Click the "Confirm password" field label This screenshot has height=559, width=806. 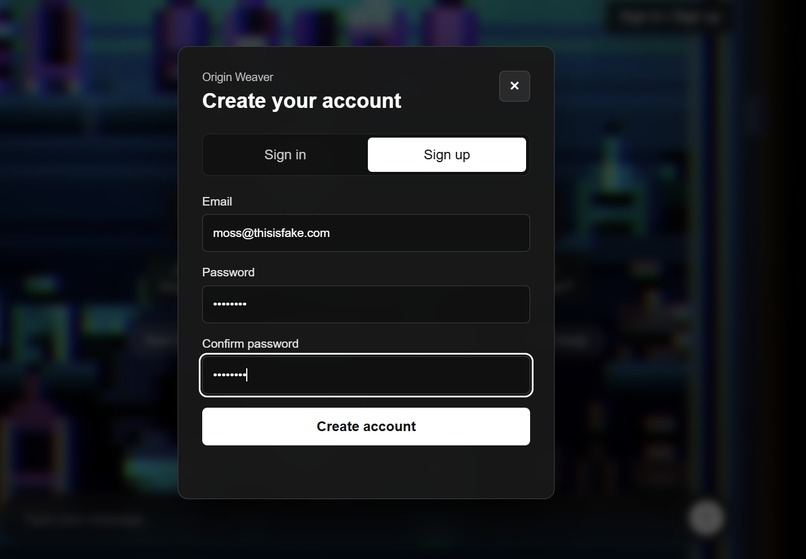[250, 344]
